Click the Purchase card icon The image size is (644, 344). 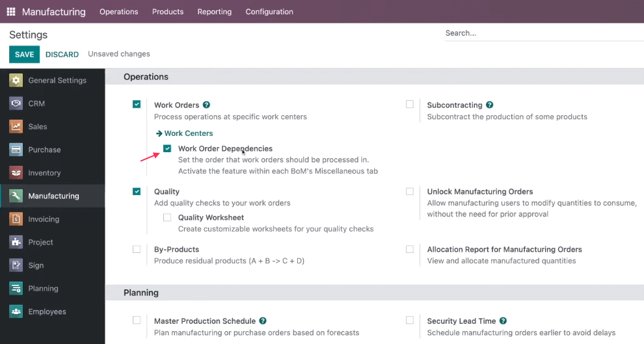pyautogui.click(x=16, y=150)
